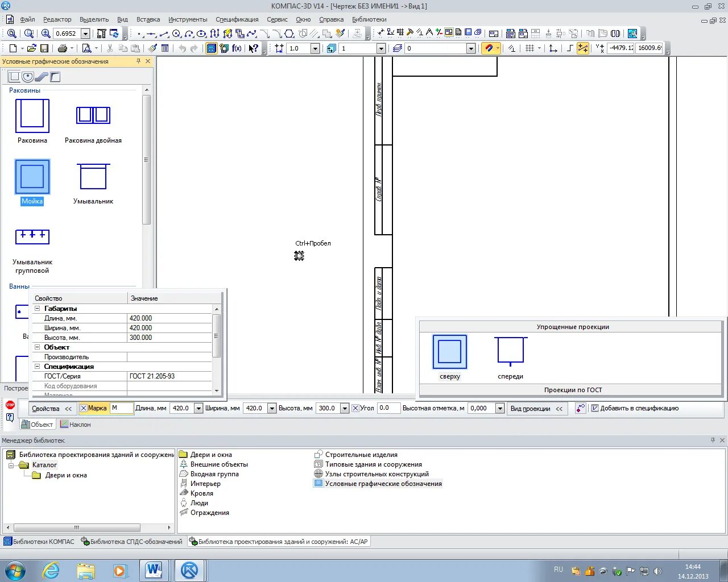Toggle Добавить в спецификацию checkbox
728x582 pixels.
pyautogui.click(x=595, y=408)
